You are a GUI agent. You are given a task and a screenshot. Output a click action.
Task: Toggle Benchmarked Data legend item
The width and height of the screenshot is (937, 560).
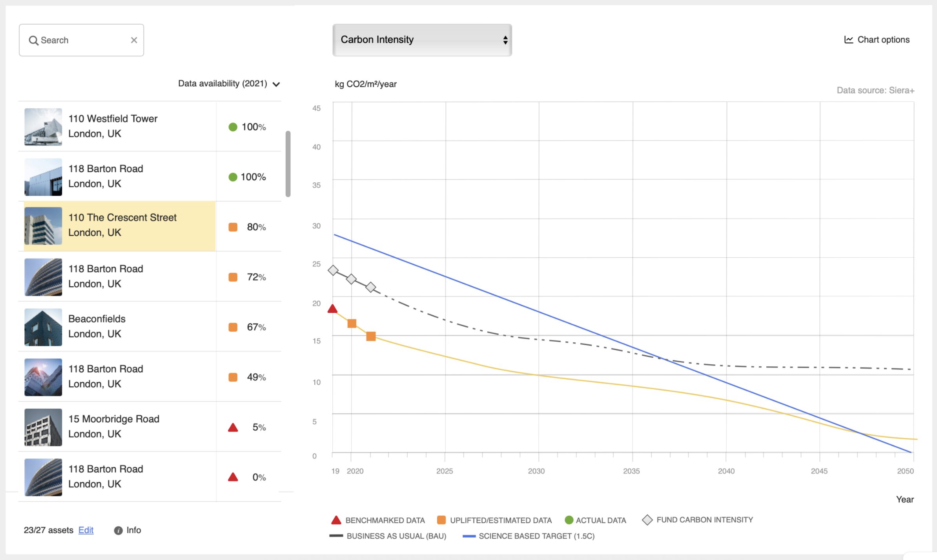tap(378, 520)
